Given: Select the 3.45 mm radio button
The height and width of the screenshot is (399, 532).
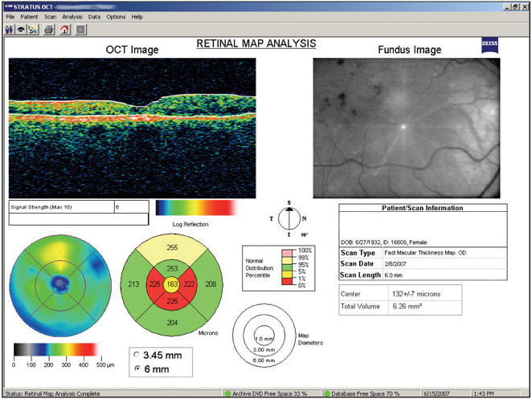Looking at the screenshot, I should pos(137,355).
